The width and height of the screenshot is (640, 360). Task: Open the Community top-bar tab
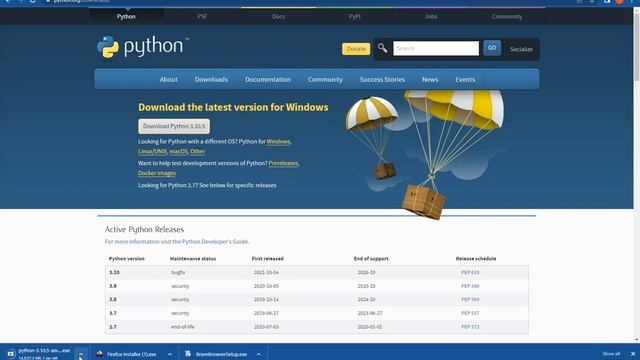[x=507, y=17]
